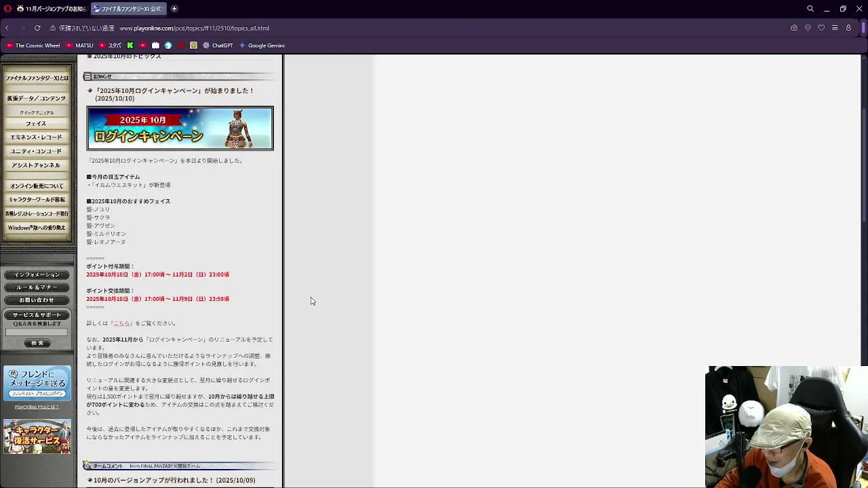
Task: Add page to bookmarks with heart icon
Action: pyautogui.click(x=821, y=28)
